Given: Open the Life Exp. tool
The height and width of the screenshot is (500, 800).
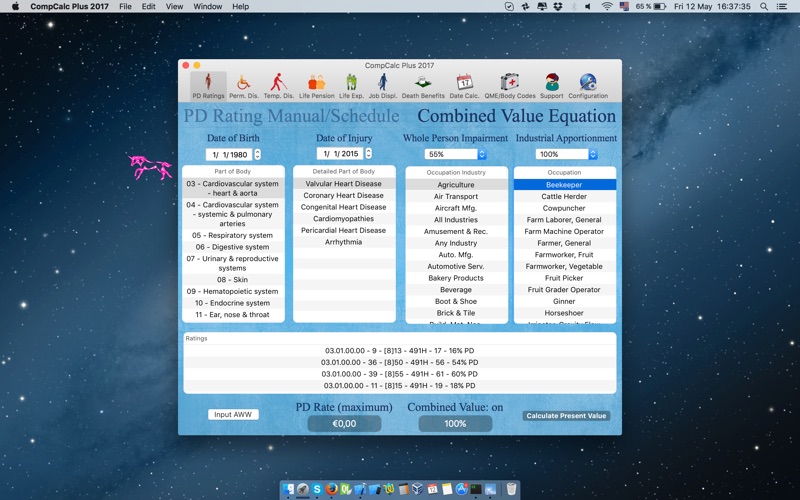Looking at the screenshot, I should tap(352, 86).
